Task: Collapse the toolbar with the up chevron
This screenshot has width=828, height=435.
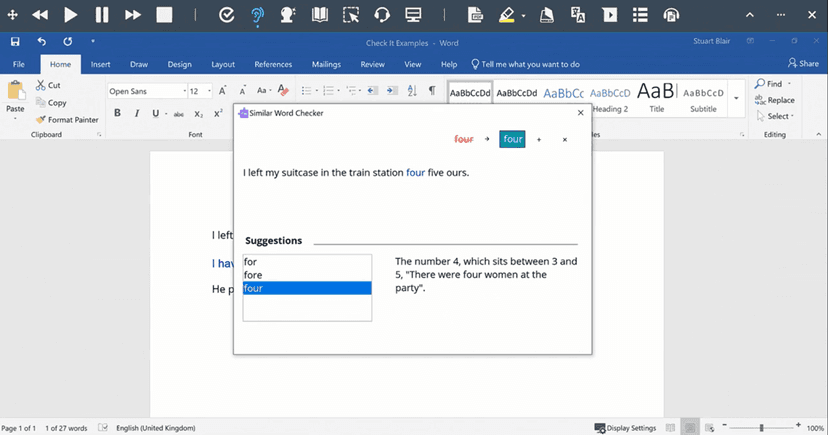Action: coord(750,15)
